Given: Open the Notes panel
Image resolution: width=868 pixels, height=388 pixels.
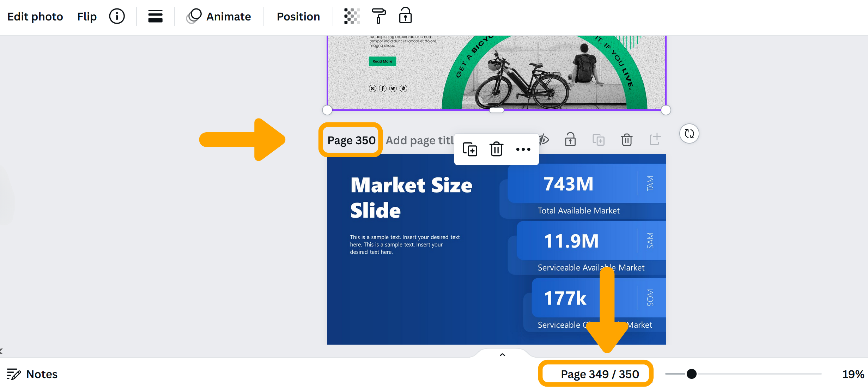Looking at the screenshot, I should [32, 374].
